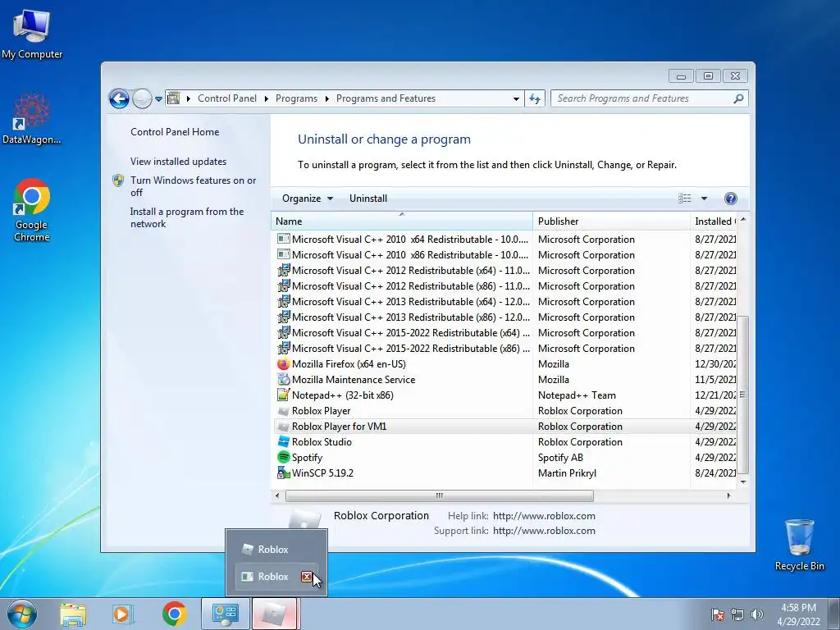This screenshot has width=840, height=630.
Task: Select Microsoft Visual C++ 2010 x86 Redistributable
Action: pos(409,255)
